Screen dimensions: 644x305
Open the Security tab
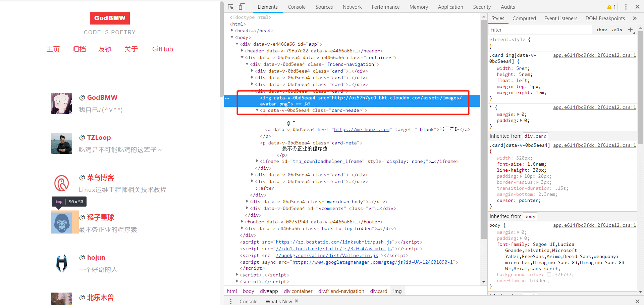pyautogui.click(x=482, y=7)
